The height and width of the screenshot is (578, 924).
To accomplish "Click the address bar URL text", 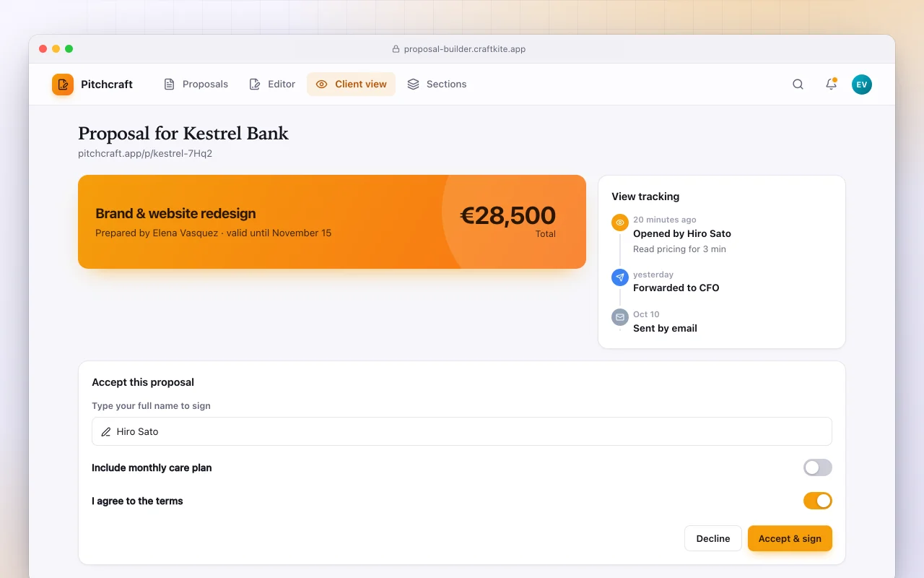I will (465, 49).
